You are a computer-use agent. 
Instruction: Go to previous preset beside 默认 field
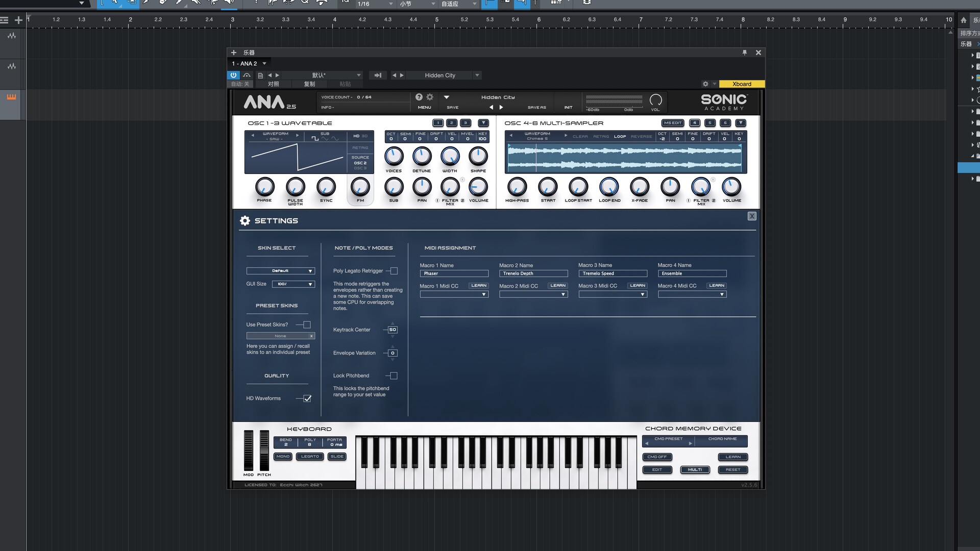[270, 75]
